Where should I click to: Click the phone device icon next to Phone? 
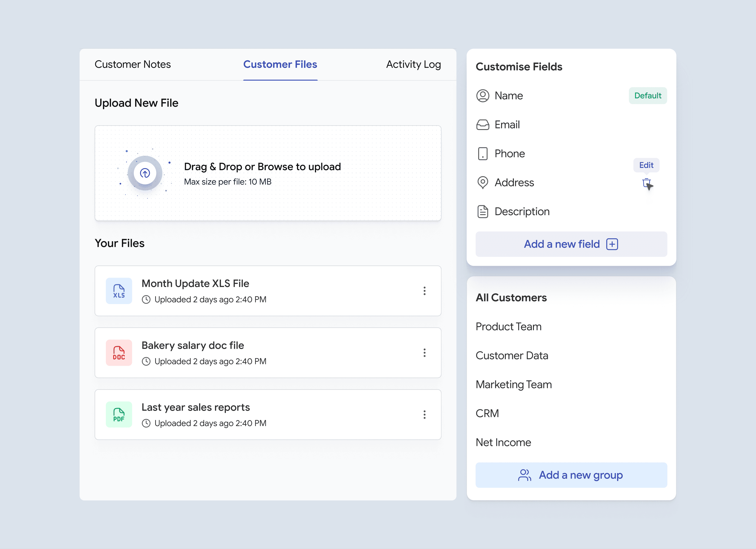(483, 154)
